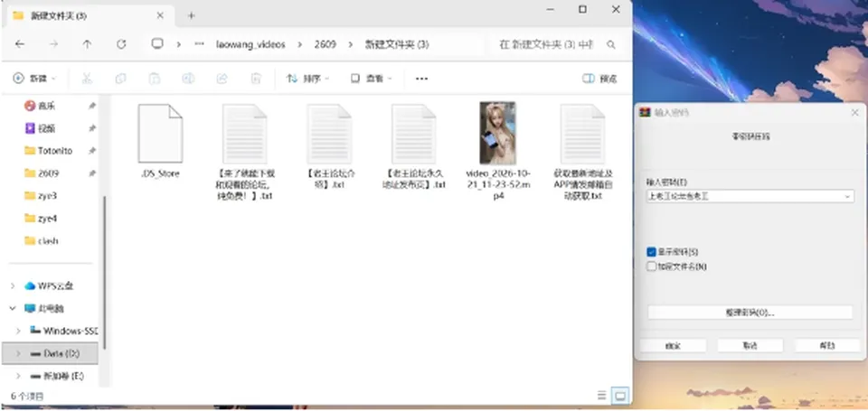Show hidden breadcrumb path ellipsis

click(x=199, y=44)
